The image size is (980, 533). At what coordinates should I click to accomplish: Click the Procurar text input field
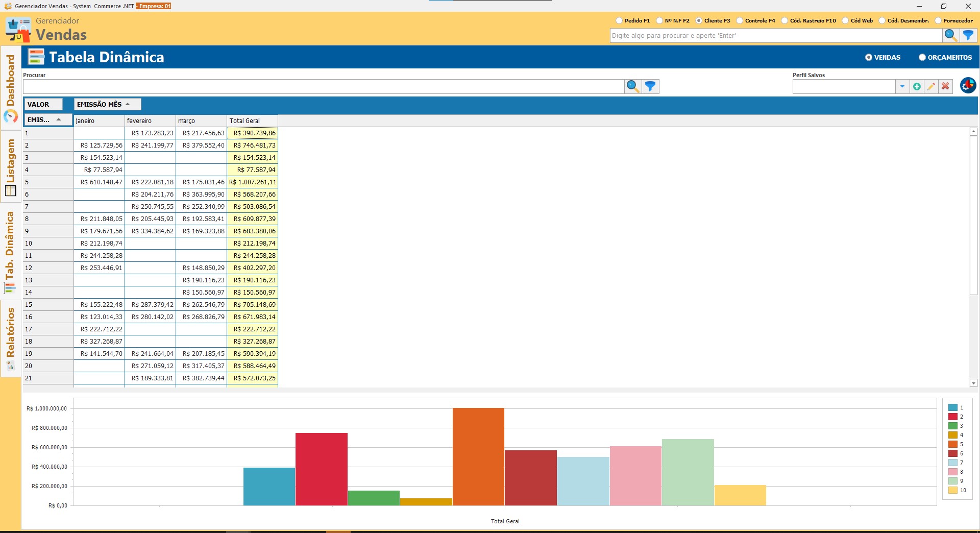point(323,86)
